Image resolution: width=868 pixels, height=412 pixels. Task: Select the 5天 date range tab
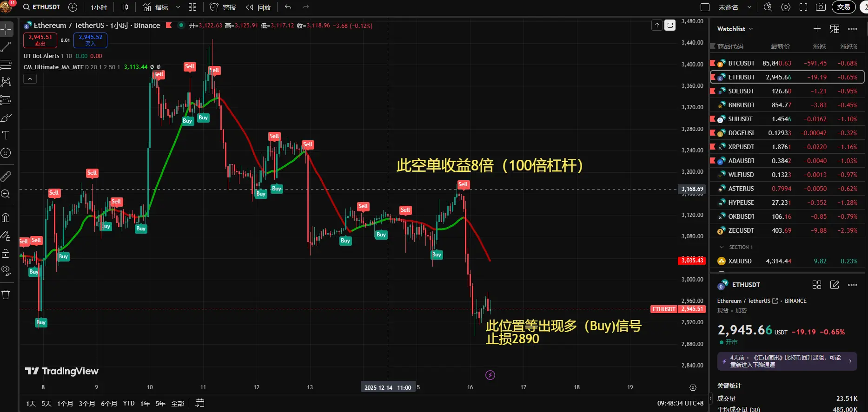click(46, 403)
